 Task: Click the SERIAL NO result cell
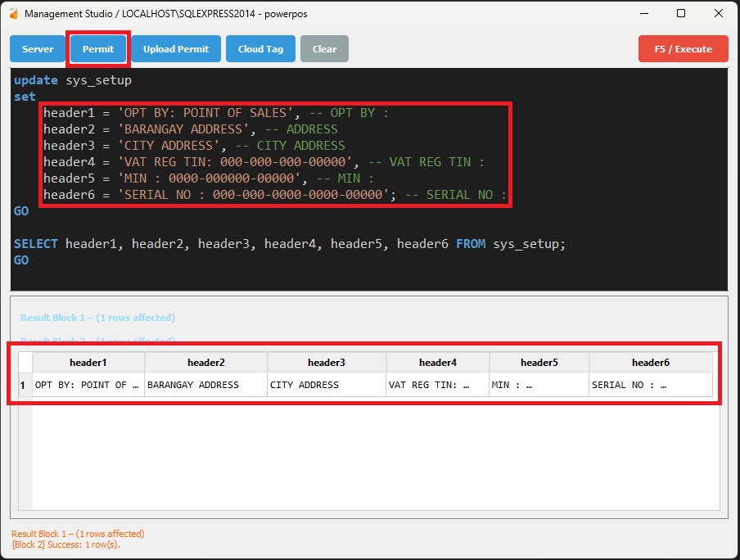pyautogui.click(x=650, y=385)
